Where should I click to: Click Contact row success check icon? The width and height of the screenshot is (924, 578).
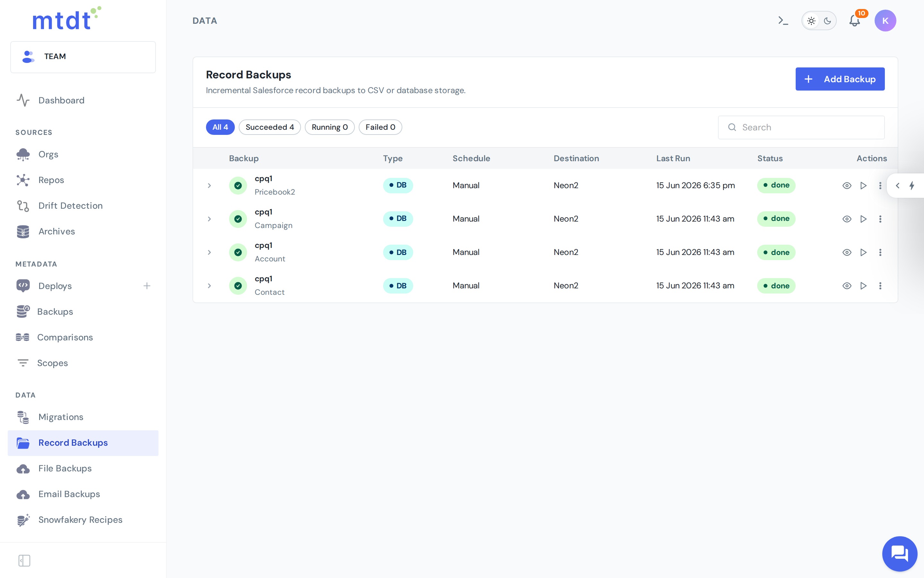[x=238, y=285]
